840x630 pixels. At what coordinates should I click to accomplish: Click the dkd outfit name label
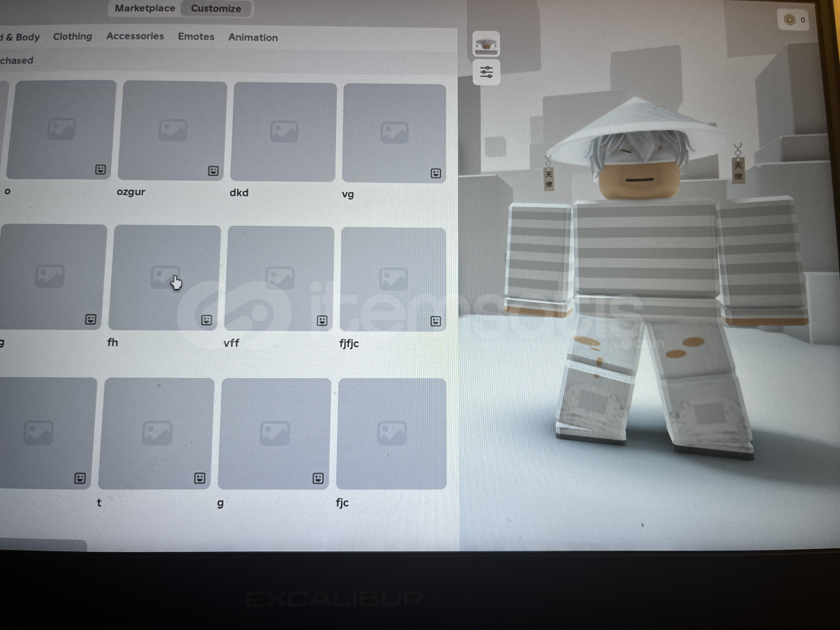click(x=239, y=192)
